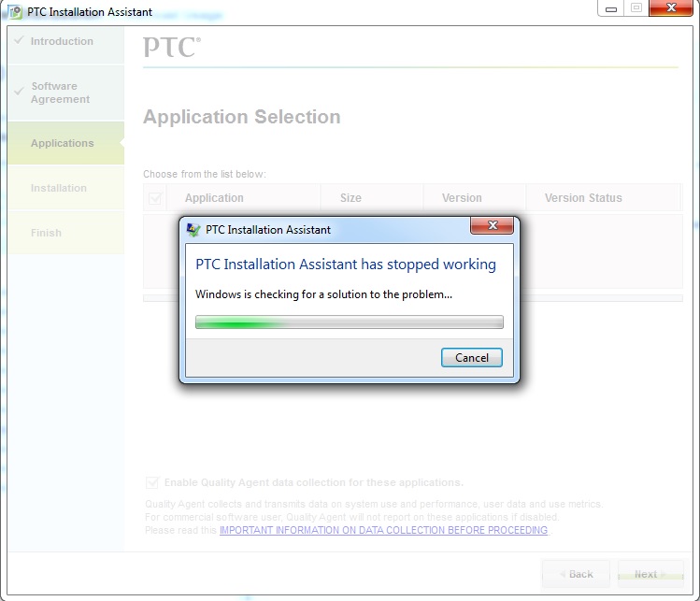Close the stopped working error dialog
This screenshot has width=700, height=601.
[x=492, y=225]
